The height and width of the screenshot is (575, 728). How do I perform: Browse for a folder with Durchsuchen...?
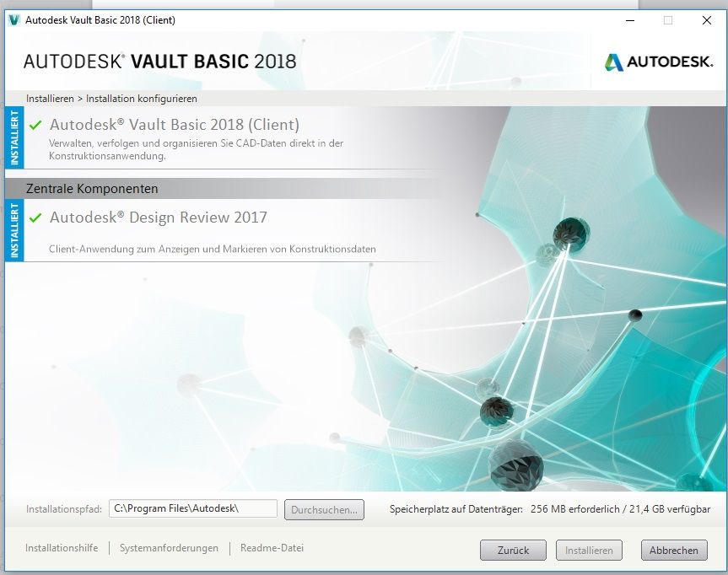(324, 509)
